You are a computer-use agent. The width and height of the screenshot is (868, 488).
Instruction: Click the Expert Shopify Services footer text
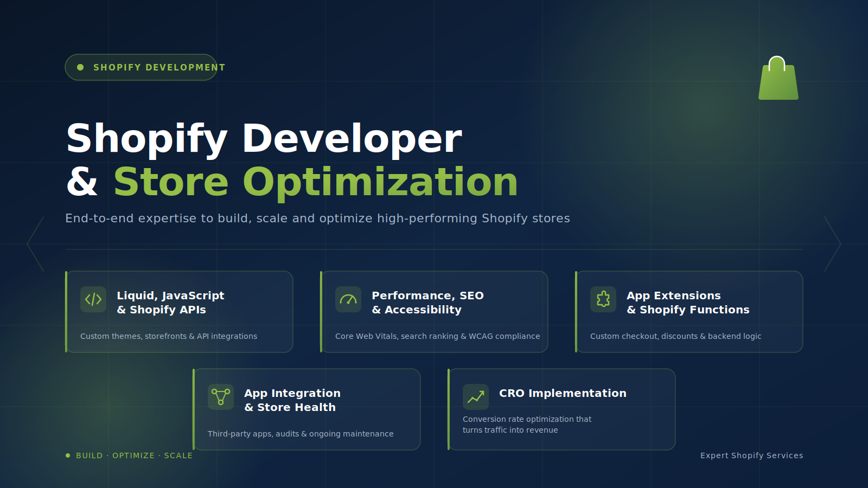tap(751, 455)
